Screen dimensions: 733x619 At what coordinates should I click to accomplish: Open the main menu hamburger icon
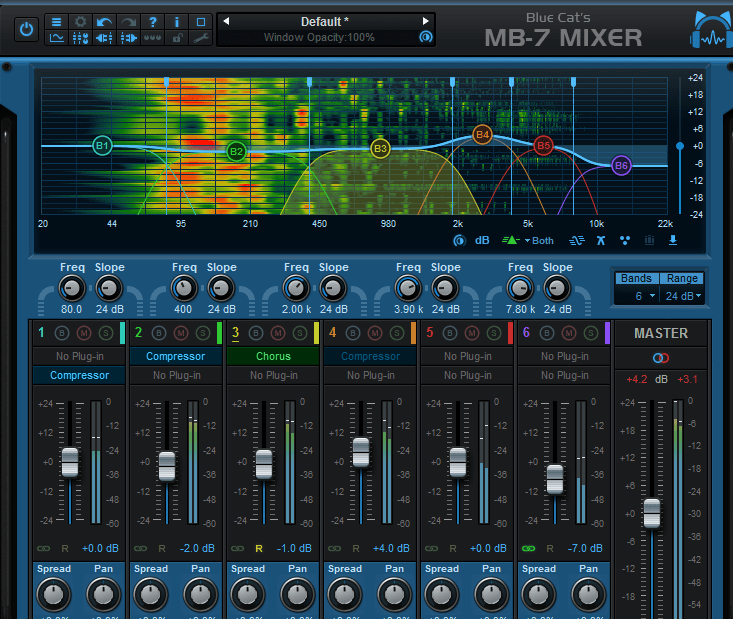pyautogui.click(x=57, y=22)
